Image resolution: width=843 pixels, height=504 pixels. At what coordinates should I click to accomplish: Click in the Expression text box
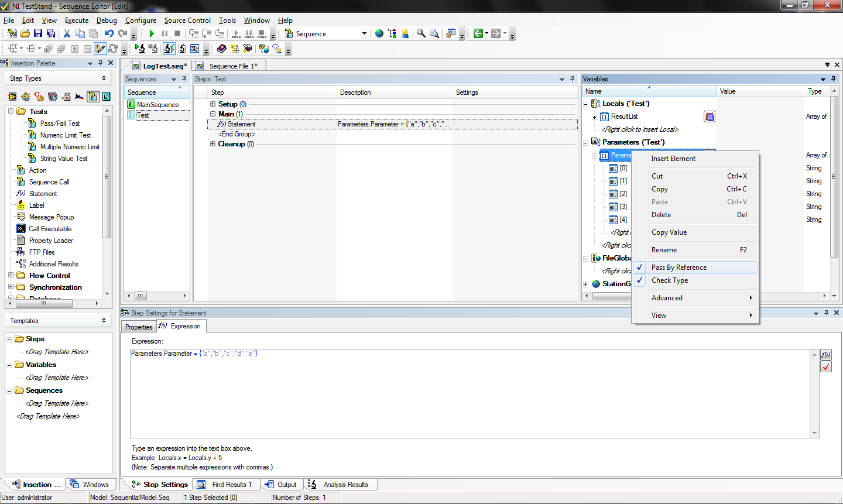click(x=471, y=393)
